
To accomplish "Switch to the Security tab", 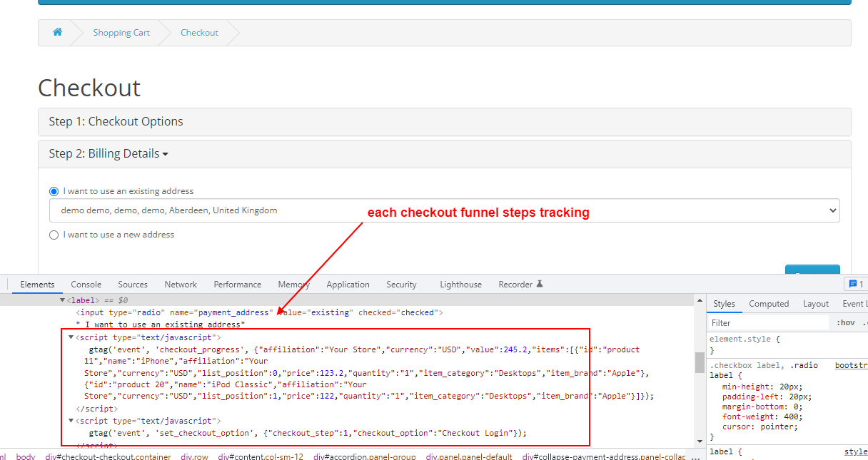I will [x=401, y=284].
